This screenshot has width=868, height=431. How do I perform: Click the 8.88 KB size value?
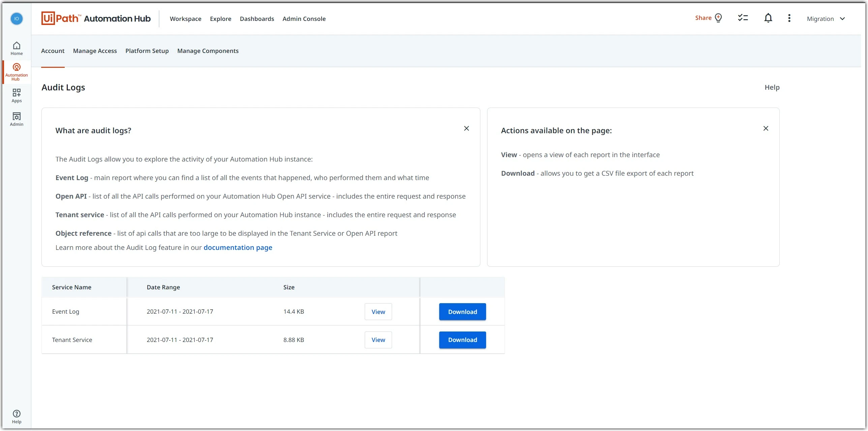pos(294,340)
